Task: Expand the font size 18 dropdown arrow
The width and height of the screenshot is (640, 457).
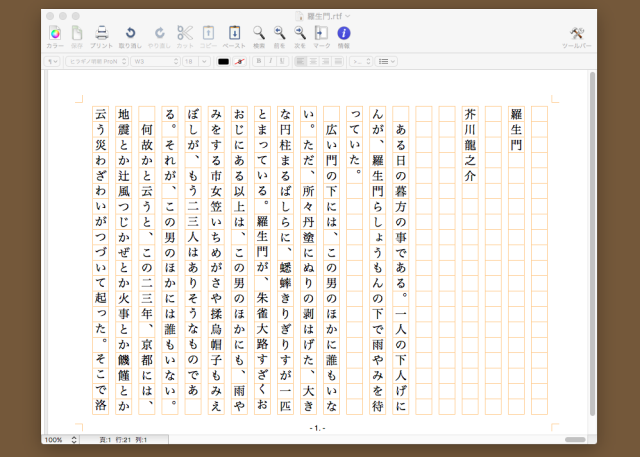Action: (x=204, y=62)
